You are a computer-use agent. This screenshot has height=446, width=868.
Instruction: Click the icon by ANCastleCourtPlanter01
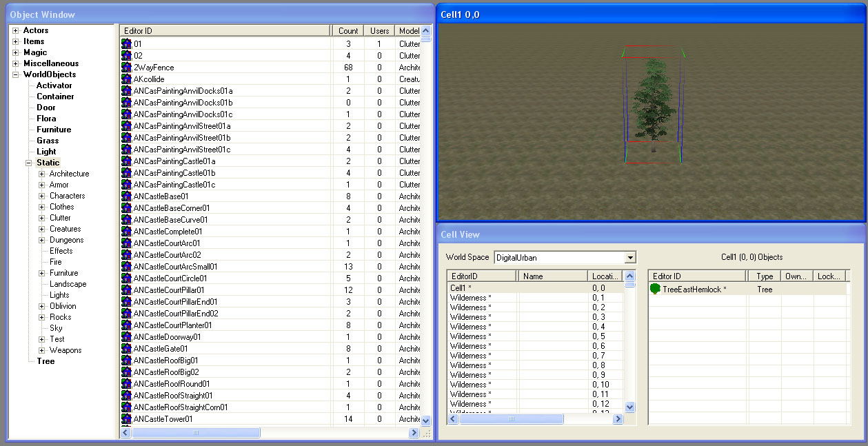(126, 325)
